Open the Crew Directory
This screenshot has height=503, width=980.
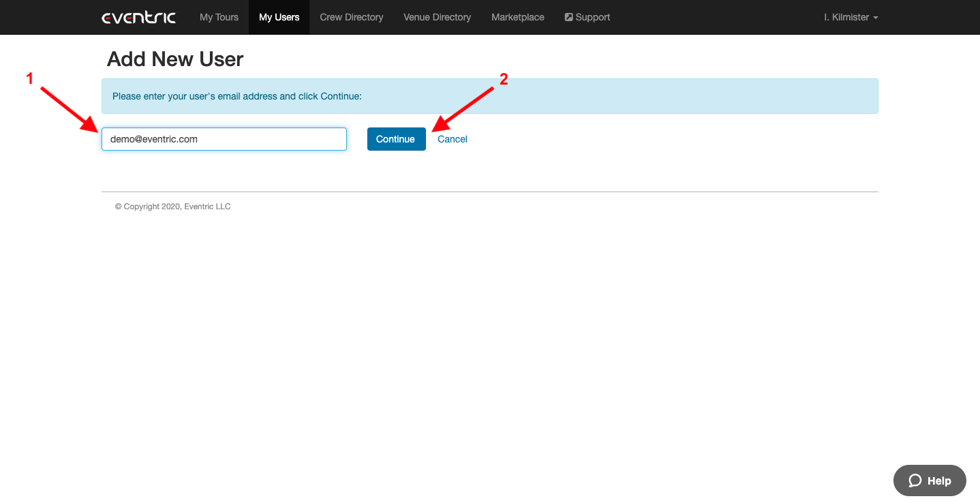(x=351, y=17)
